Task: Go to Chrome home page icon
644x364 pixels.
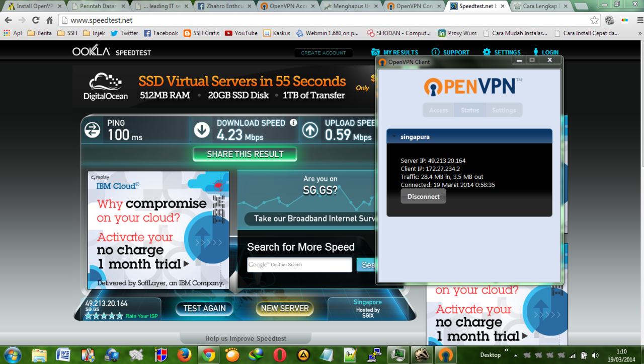Action: 49,21
